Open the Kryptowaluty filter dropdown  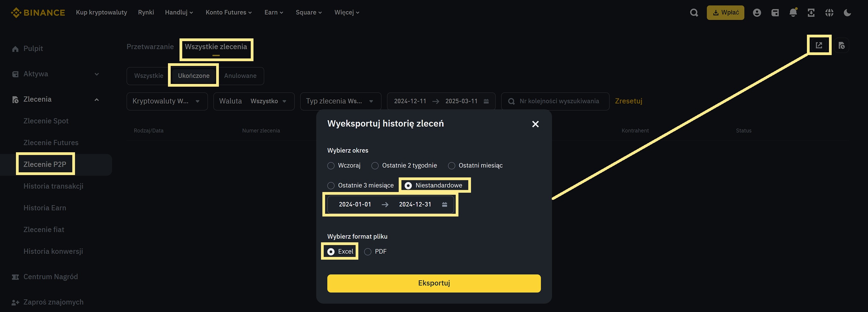point(167,101)
